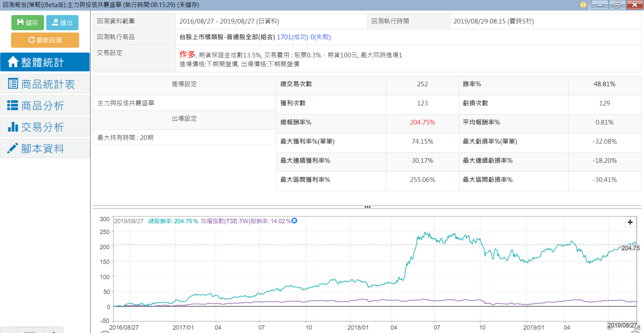Image resolution: width=644 pixels, height=333 pixels.
Task: Toggle the 加權指數(TSE.TW)報酬率 legend label
Action: [246, 221]
